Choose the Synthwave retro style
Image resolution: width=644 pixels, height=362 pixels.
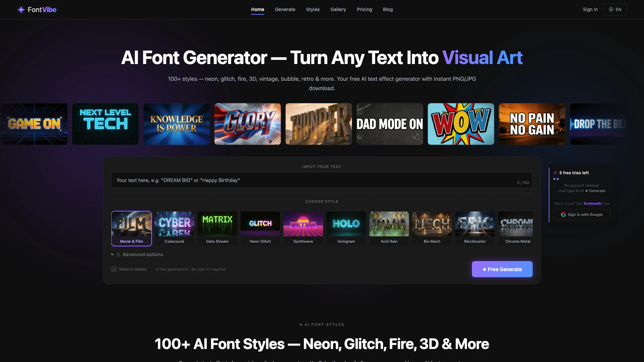[x=303, y=228]
